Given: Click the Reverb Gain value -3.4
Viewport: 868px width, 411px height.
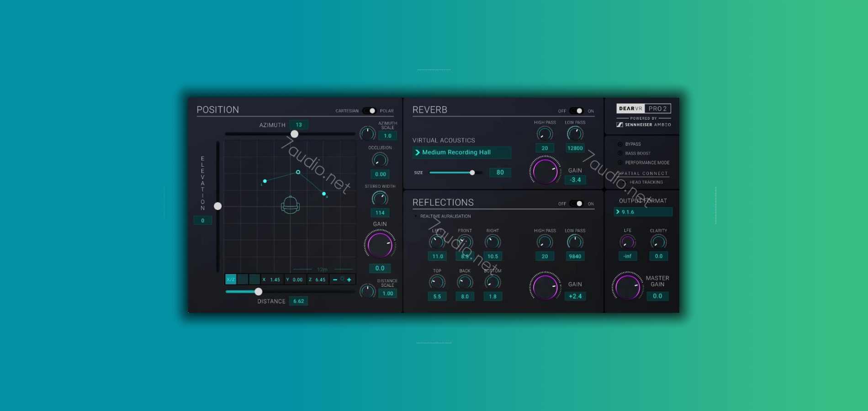Looking at the screenshot, I should click(575, 180).
